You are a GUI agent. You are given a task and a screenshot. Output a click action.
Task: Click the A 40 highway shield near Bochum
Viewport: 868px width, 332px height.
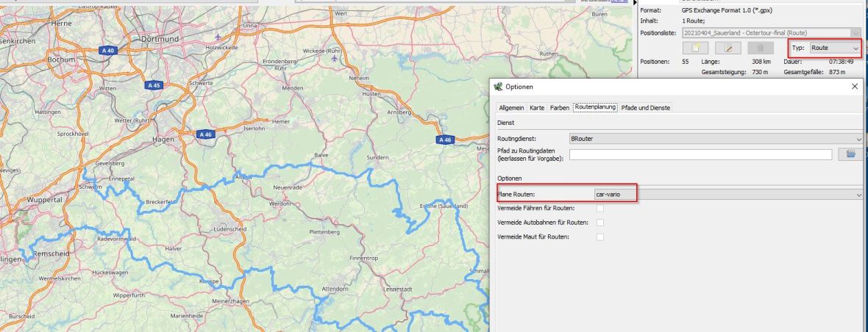(x=108, y=51)
